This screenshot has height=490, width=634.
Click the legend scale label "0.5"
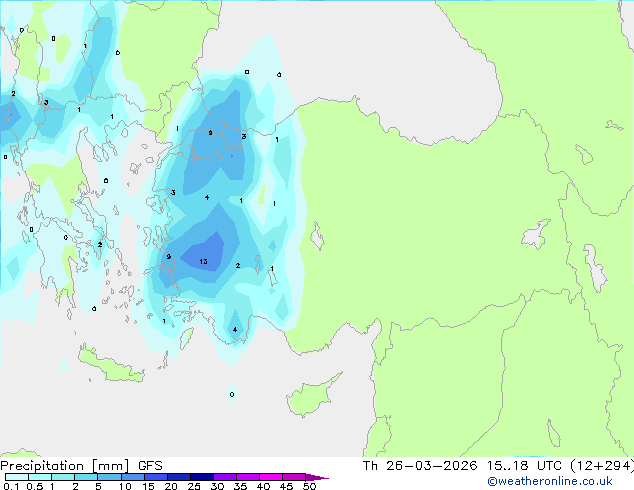click(x=34, y=486)
